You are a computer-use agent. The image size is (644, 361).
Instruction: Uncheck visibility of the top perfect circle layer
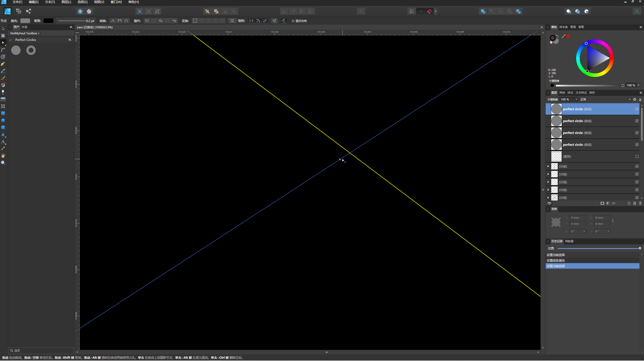(x=637, y=109)
